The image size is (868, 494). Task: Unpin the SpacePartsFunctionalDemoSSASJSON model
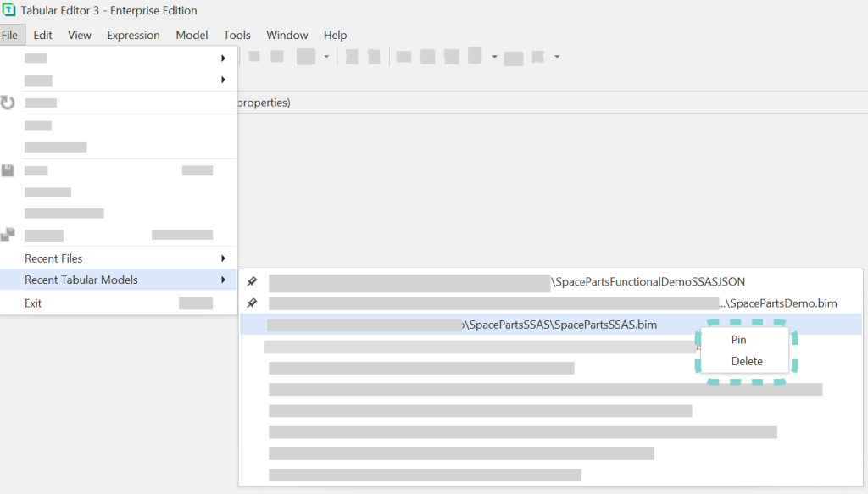(252, 281)
